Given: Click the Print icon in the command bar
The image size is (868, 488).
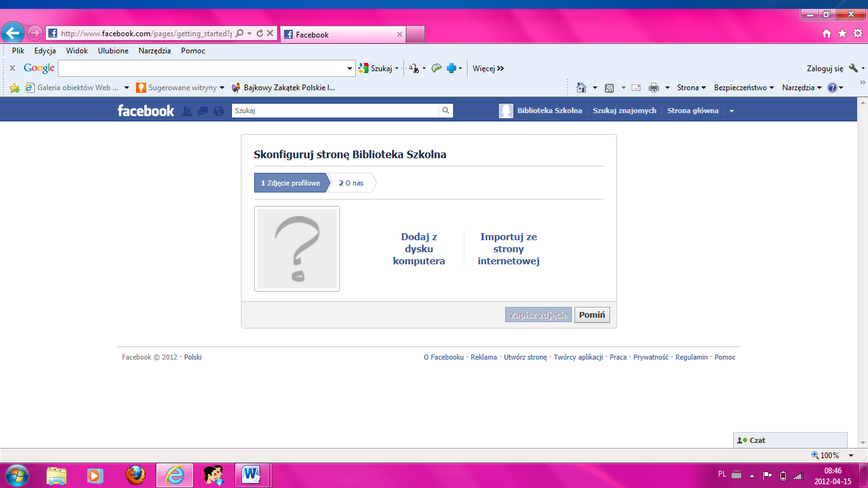Looking at the screenshot, I should (x=654, y=88).
